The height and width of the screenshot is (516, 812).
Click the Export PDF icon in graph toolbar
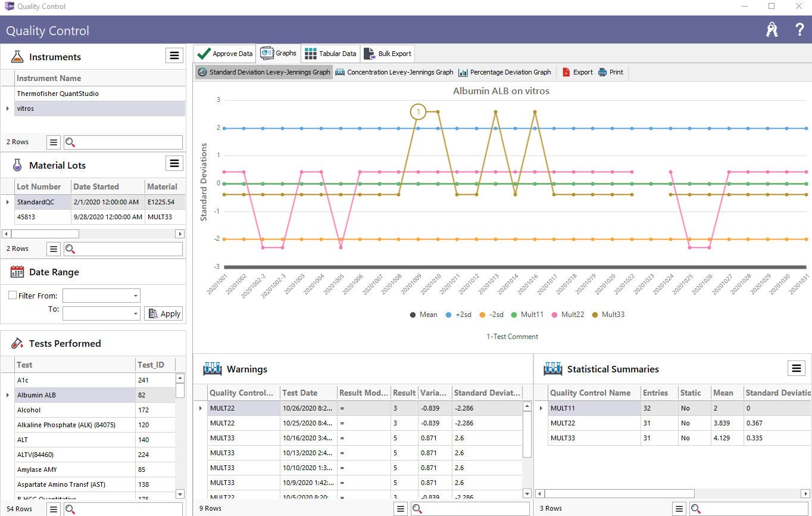point(566,72)
